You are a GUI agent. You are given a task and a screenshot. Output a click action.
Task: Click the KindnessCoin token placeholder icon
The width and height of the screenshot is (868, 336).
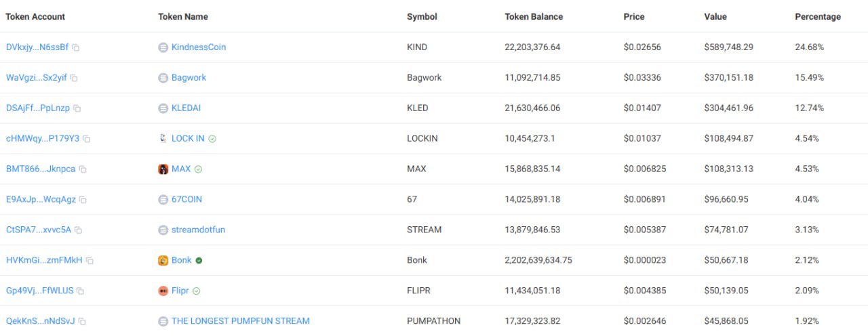pos(163,47)
